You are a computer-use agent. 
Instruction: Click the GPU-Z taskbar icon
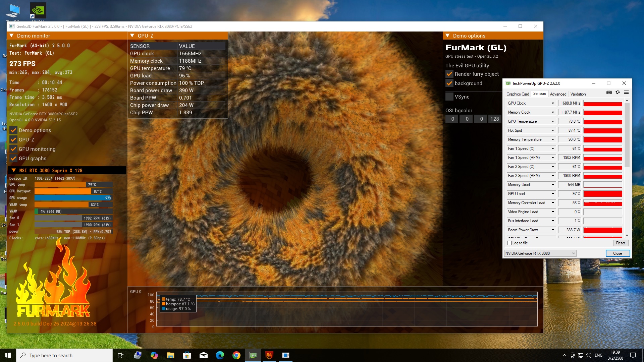(253, 355)
